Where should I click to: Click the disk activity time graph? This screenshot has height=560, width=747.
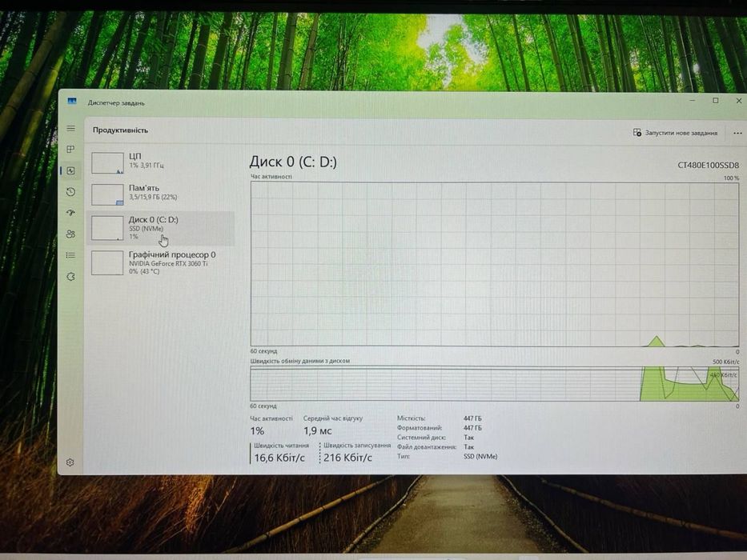pyautogui.click(x=495, y=264)
